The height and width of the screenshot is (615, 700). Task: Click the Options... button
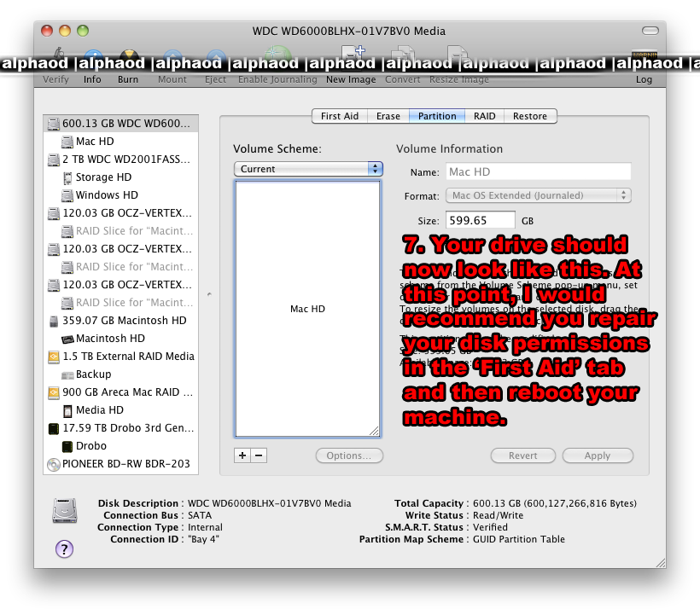(x=349, y=455)
